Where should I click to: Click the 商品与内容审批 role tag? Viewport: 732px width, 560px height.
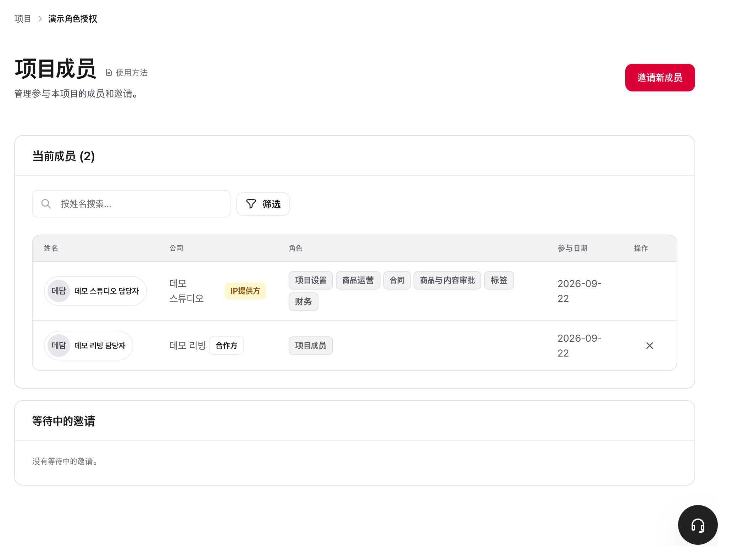point(447,280)
